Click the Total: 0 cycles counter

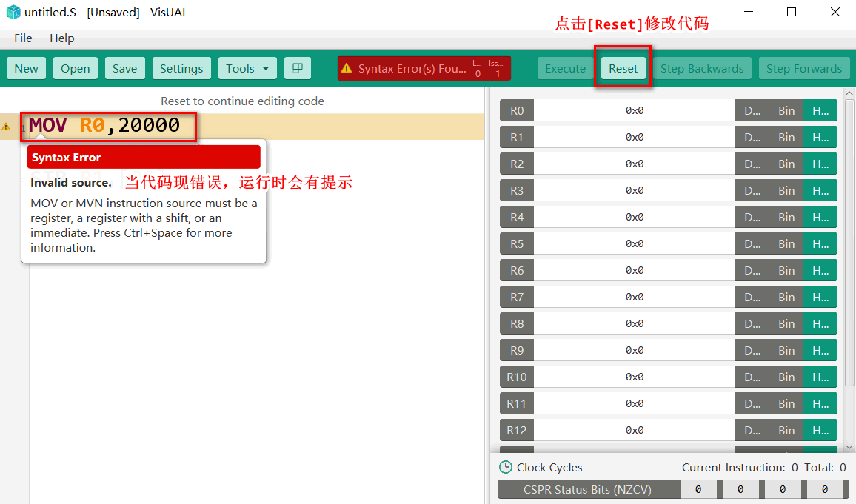[825, 468]
